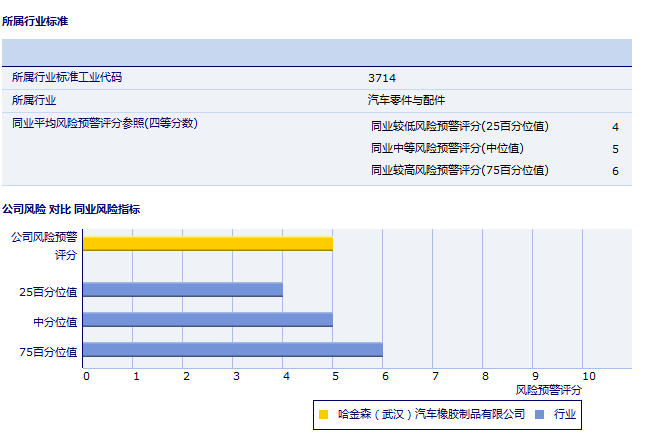The width and height of the screenshot is (647, 444).
Task: Click the 75百分位值 axis label
Action: tap(48, 351)
